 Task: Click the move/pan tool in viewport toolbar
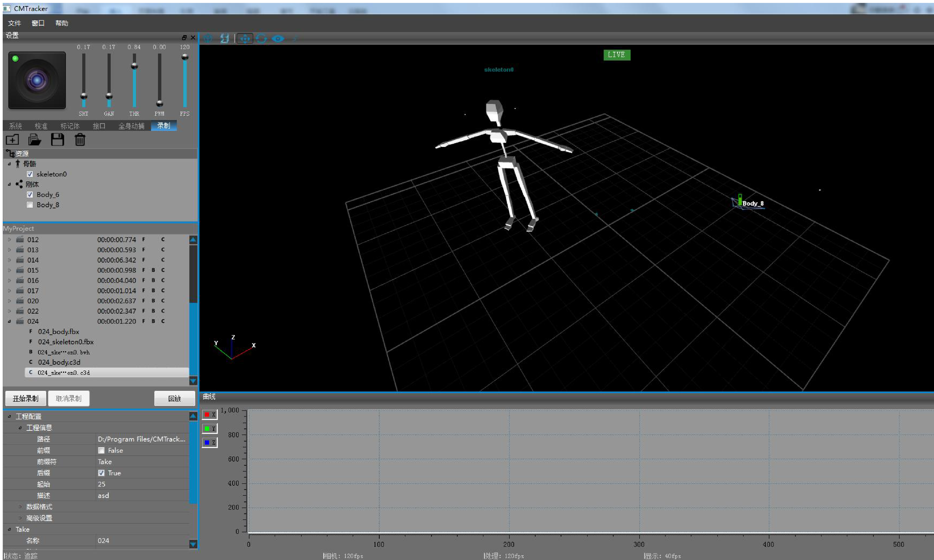click(x=245, y=39)
